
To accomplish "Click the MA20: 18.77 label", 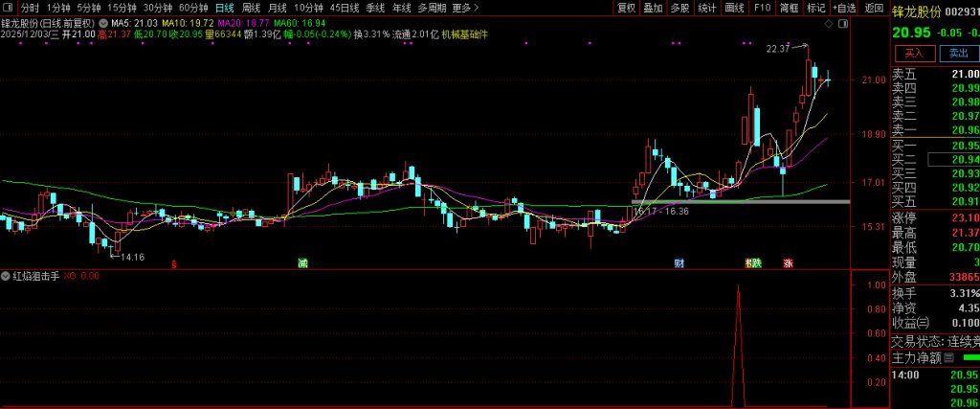I will [243, 23].
